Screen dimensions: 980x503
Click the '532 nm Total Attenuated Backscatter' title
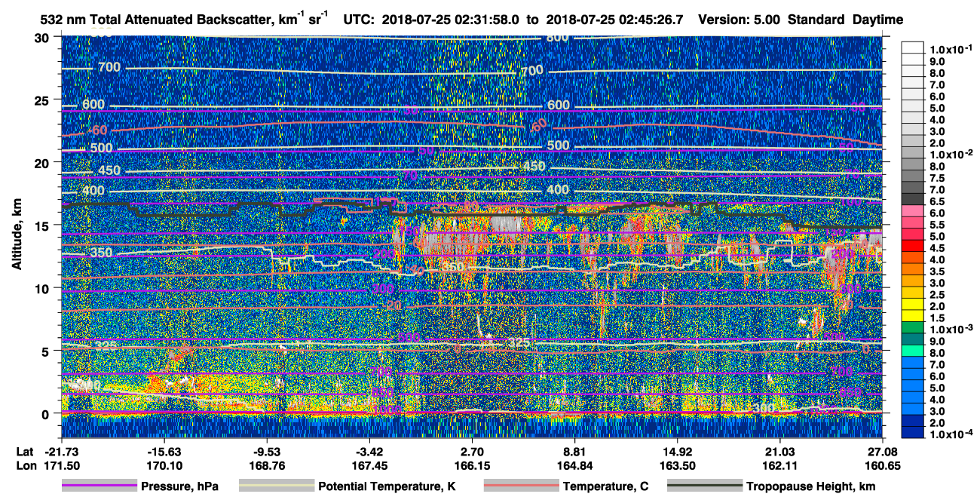click(x=156, y=20)
